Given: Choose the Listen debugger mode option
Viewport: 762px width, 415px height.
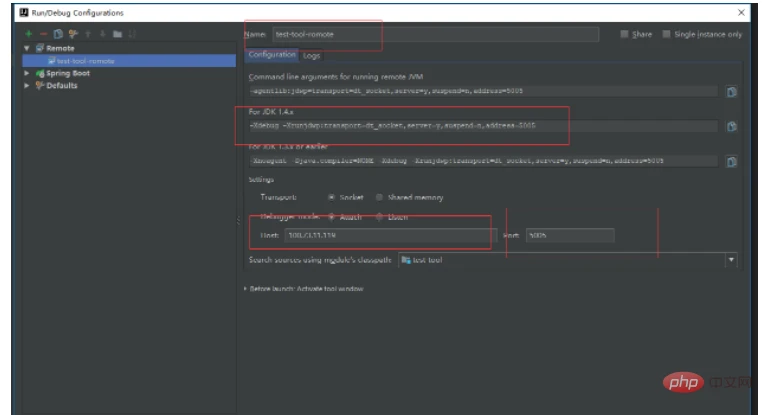Looking at the screenshot, I should coord(379,216).
